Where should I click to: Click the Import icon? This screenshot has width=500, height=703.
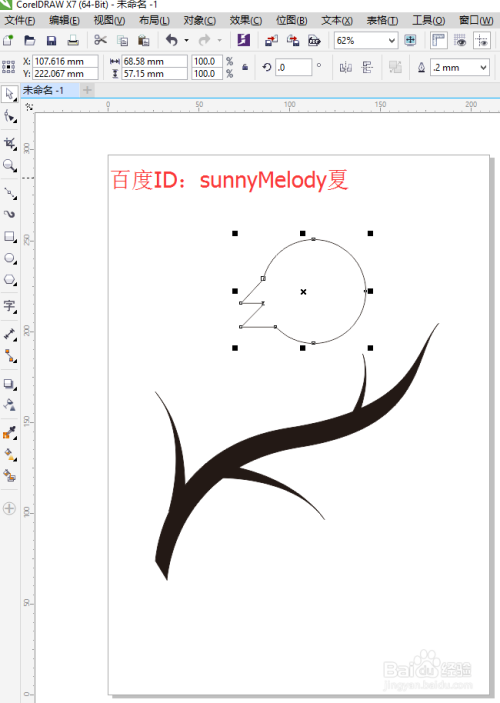point(271,41)
